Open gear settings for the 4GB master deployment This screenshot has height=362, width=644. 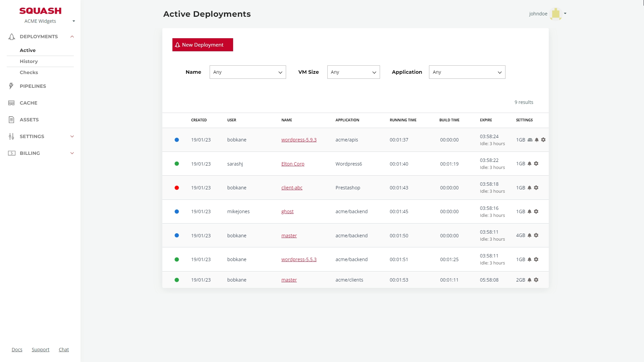(536, 235)
